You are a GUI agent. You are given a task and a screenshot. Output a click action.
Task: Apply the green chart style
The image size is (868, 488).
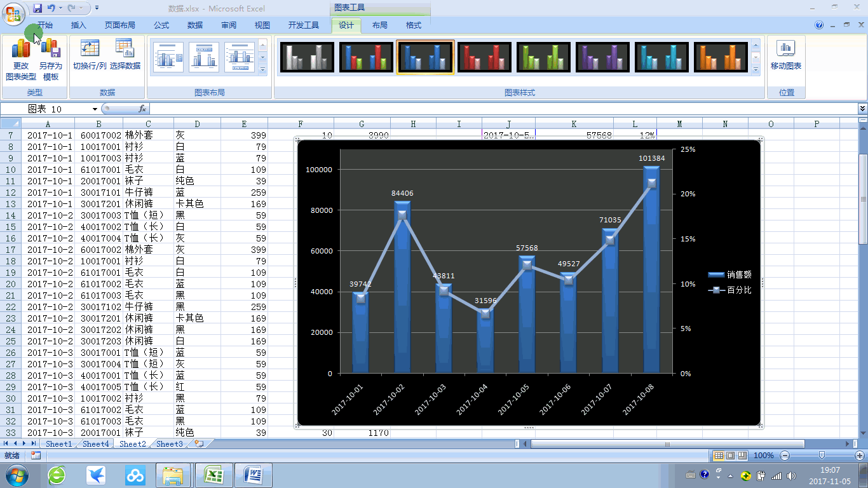(544, 57)
